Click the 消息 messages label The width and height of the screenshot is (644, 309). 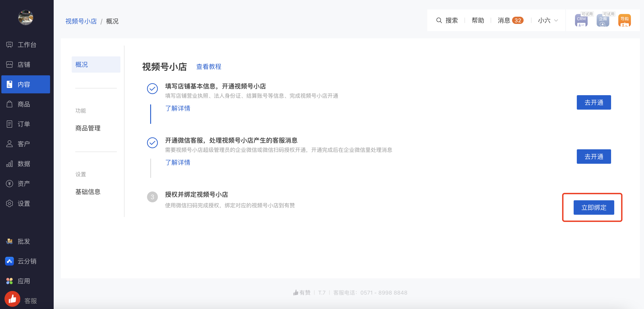coord(504,20)
